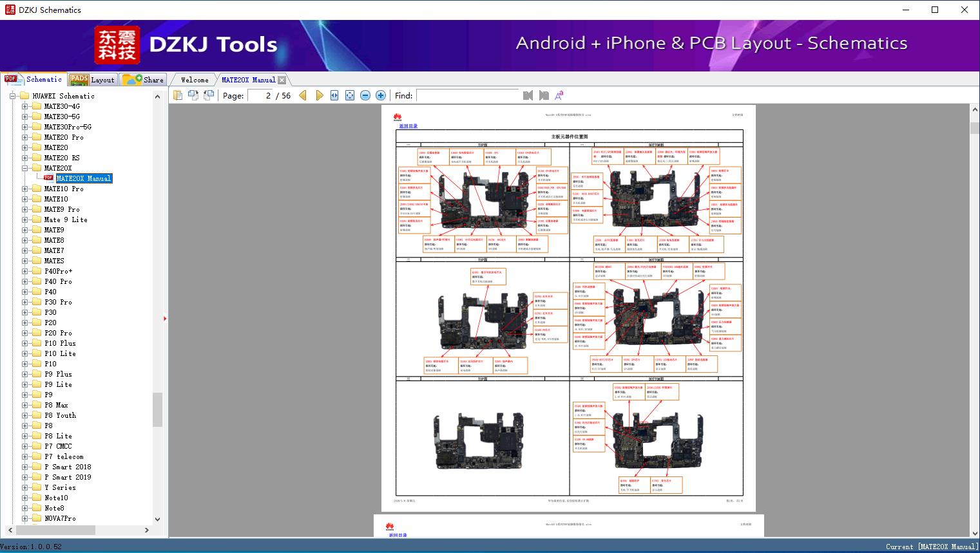Click the document viewer scroll down arrow
This screenshot has width=980, height=553.
(x=974, y=532)
